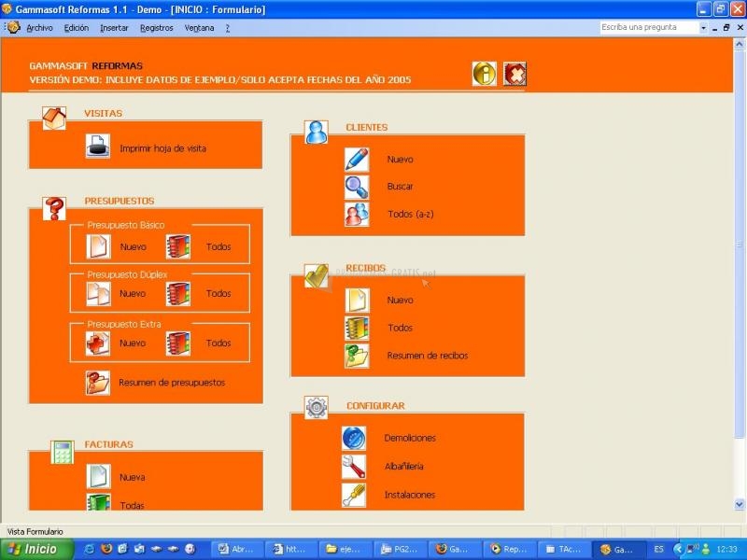The image size is (747, 560).
Task: Click Nueva label under Facturas
Action: click(132, 477)
